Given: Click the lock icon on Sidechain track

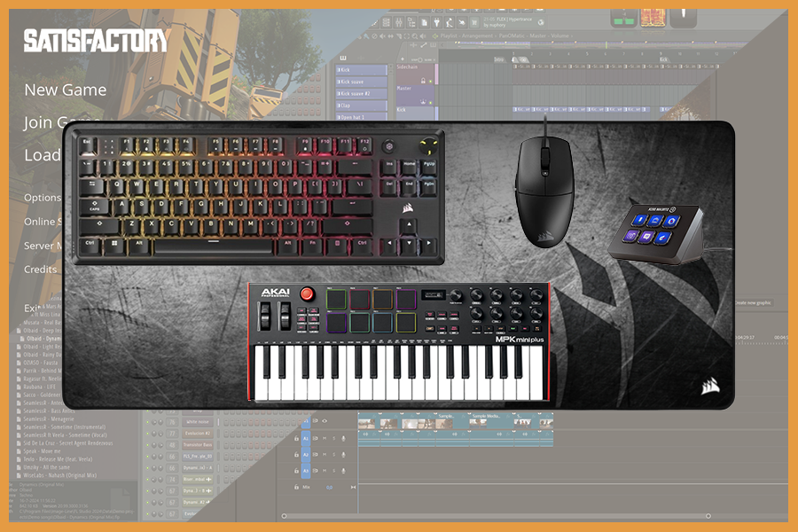Looking at the screenshot, I should pos(423,81).
